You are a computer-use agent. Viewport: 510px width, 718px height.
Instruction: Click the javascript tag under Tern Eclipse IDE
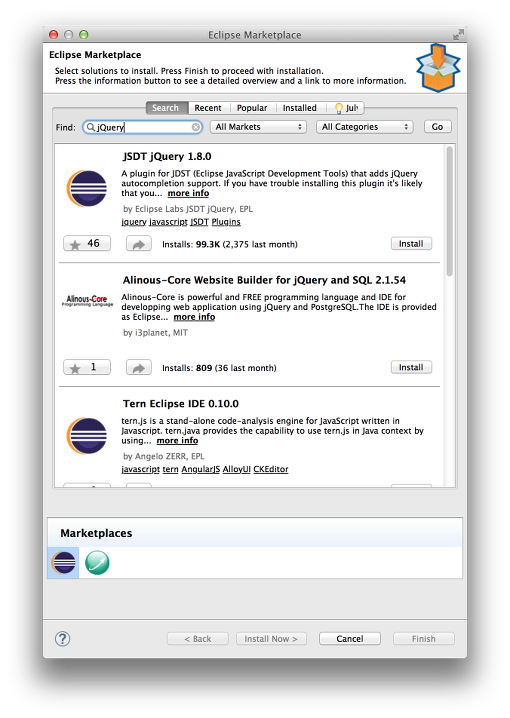click(x=141, y=469)
